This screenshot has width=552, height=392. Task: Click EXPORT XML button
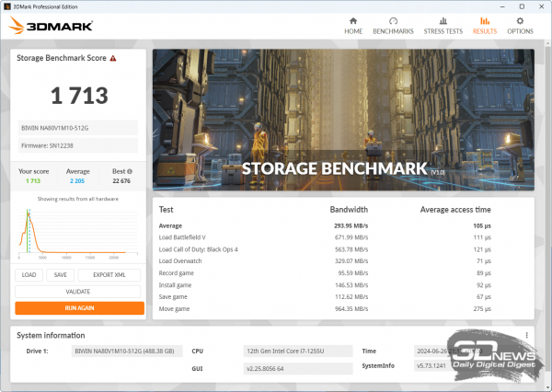tap(110, 274)
